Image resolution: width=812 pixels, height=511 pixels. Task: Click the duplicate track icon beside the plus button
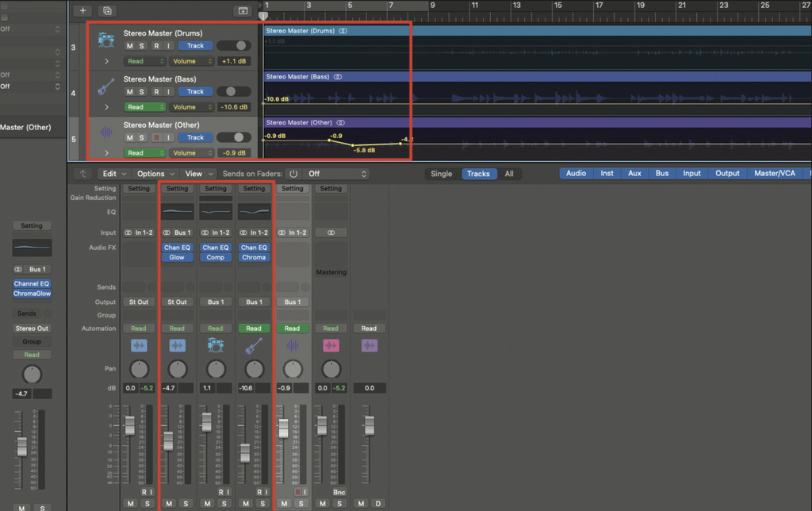click(x=106, y=10)
